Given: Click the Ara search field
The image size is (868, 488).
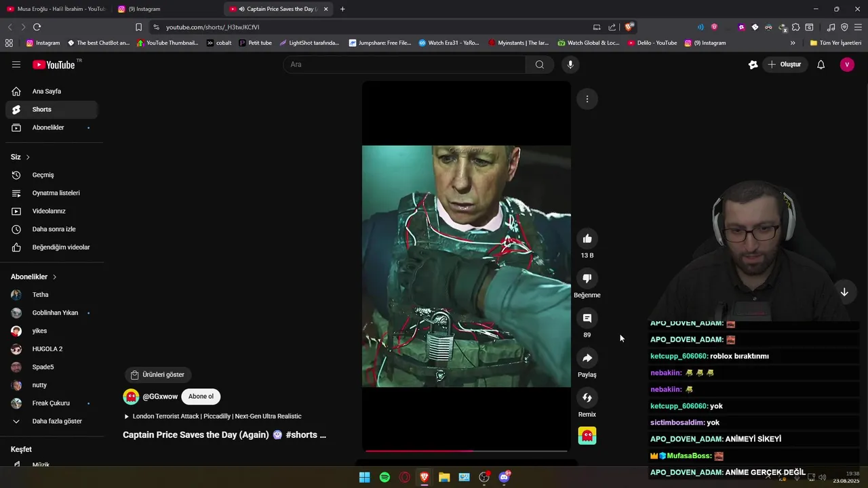Looking at the screenshot, I should 404,64.
